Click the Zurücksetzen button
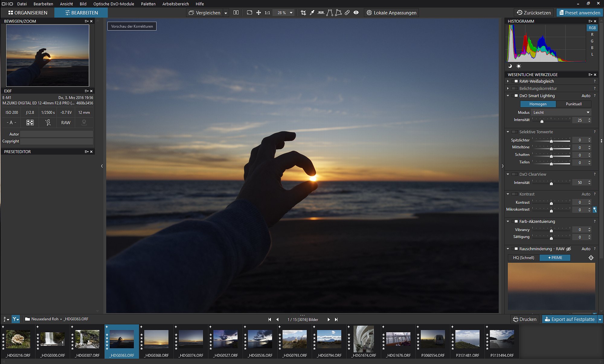The image size is (604, 364). coord(534,13)
